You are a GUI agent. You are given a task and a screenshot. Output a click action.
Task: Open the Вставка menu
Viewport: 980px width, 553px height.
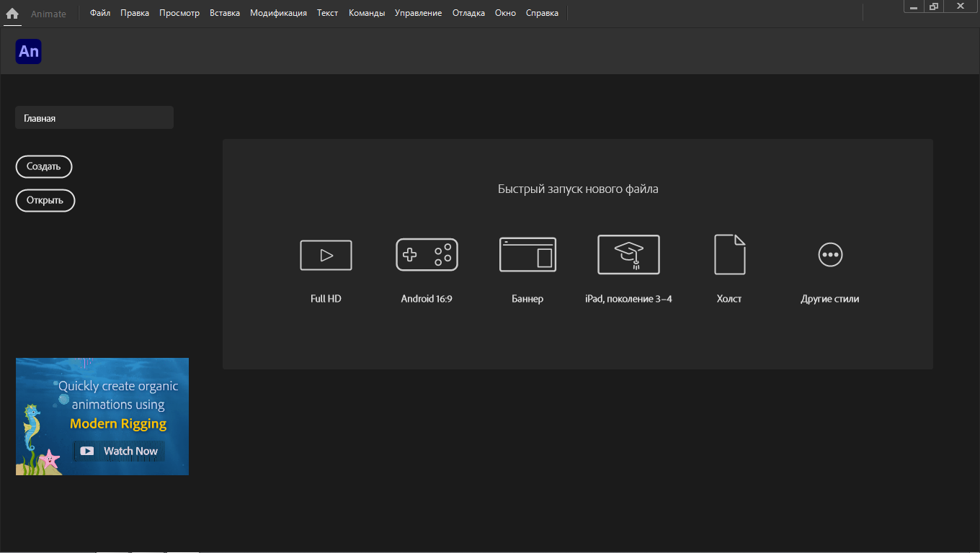(x=225, y=13)
